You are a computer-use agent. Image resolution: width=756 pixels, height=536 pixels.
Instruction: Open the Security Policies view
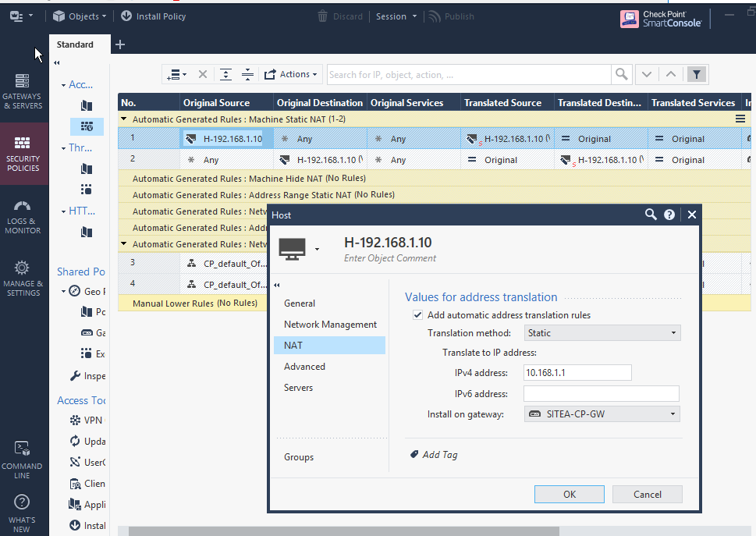(23, 154)
